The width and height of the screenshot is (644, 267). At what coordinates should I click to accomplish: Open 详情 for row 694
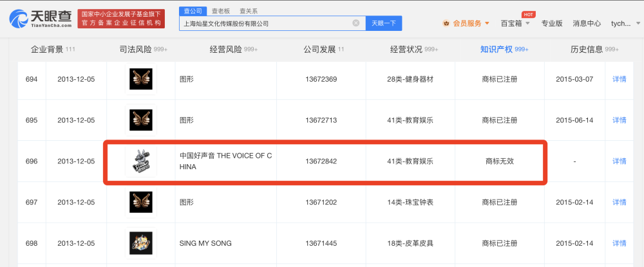click(x=620, y=79)
